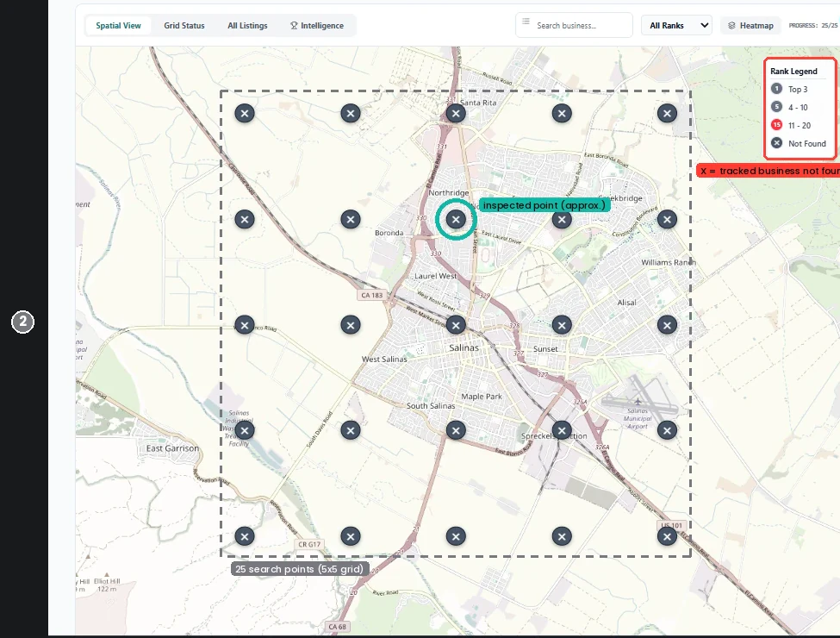Select the grid marker directly above Salinas label
Screen dimensions: 840x638
pos(456,325)
